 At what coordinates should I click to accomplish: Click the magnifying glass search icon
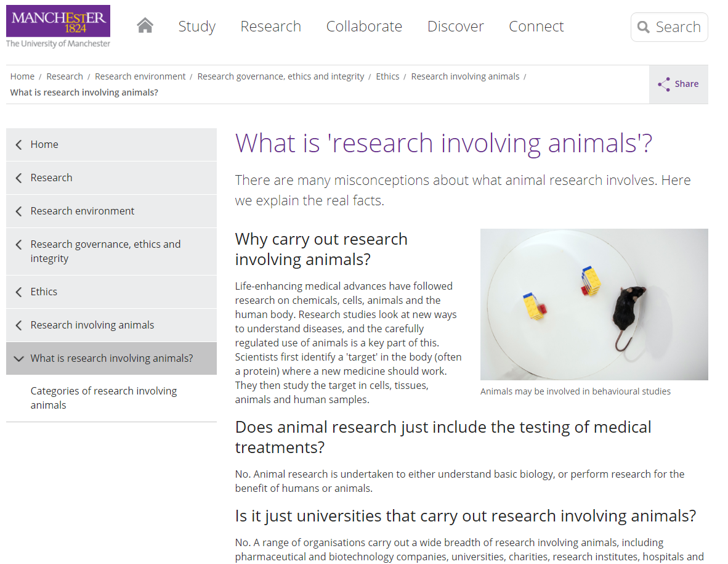[x=644, y=27]
